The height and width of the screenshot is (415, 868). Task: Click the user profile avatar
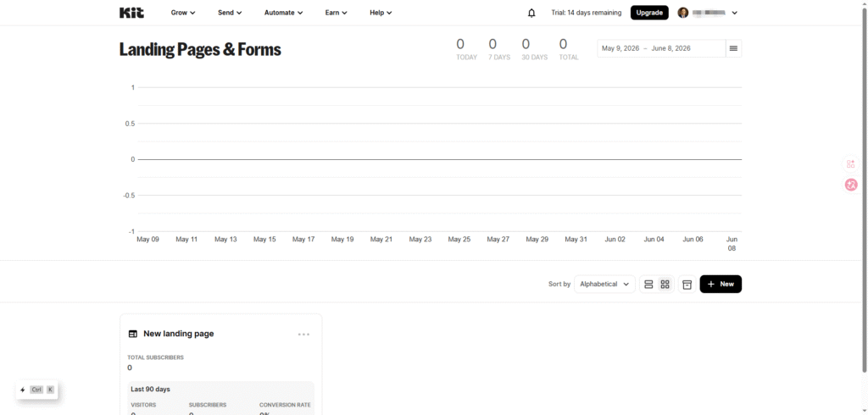coord(683,13)
